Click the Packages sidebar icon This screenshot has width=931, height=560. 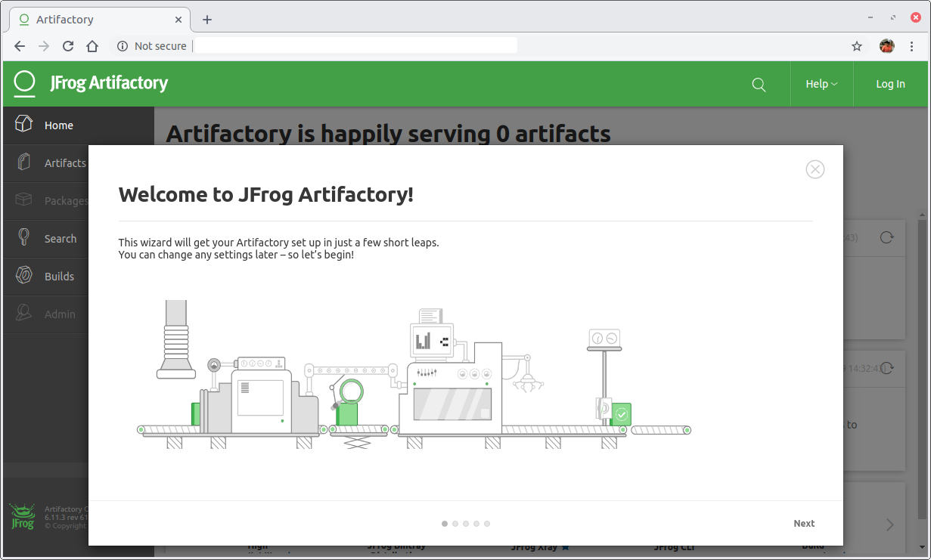23,200
